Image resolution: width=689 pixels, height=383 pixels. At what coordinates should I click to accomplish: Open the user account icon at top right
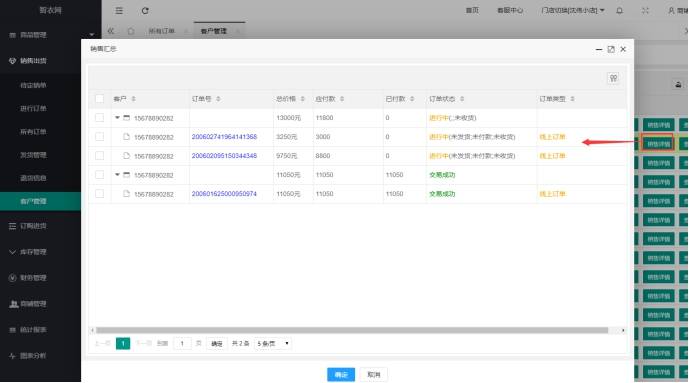click(x=671, y=11)
